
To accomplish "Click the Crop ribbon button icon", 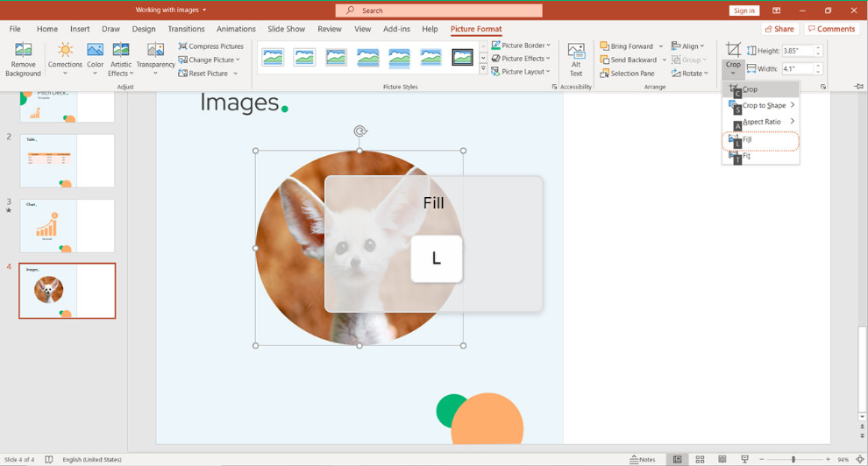I will point(733,50).
